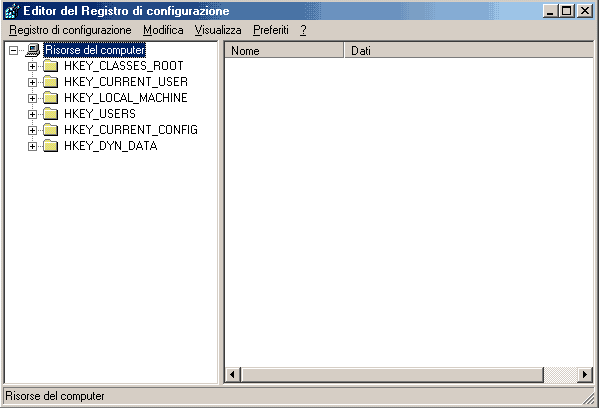Click the Nome column header
The width and height of the screenshot is (599, 408).
point(284,50)
